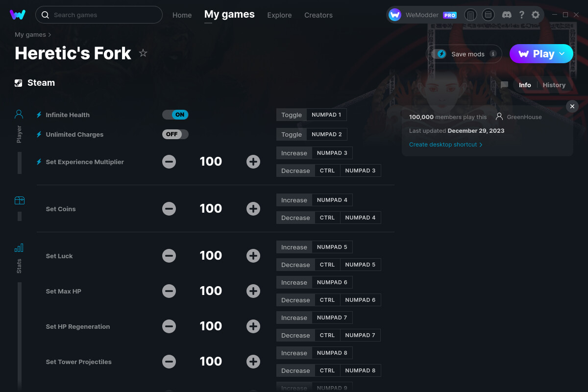Screen dimensions: 588x392
Task: Disable the Infinite Health toggle
Action: (175, 114)
